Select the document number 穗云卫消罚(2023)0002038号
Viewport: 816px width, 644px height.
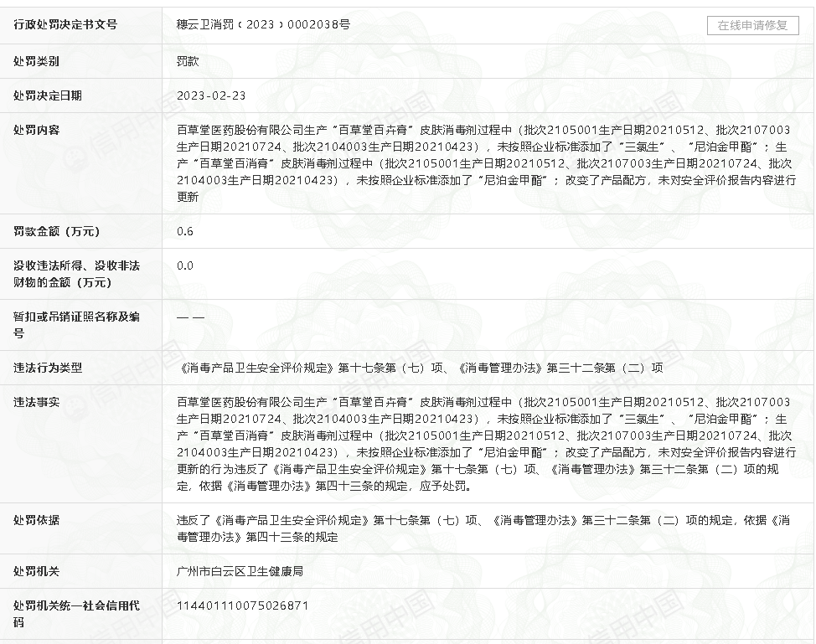coord(263,25)
